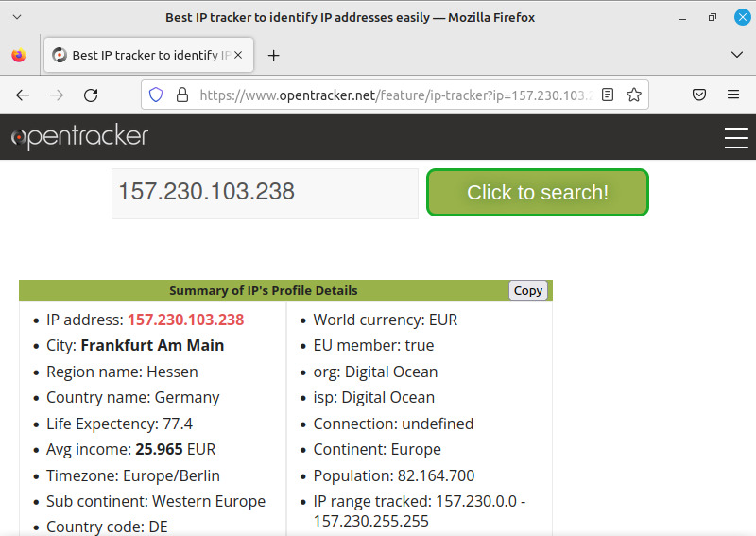
Task: Click the green Click to search button
Action: point(537,193)
